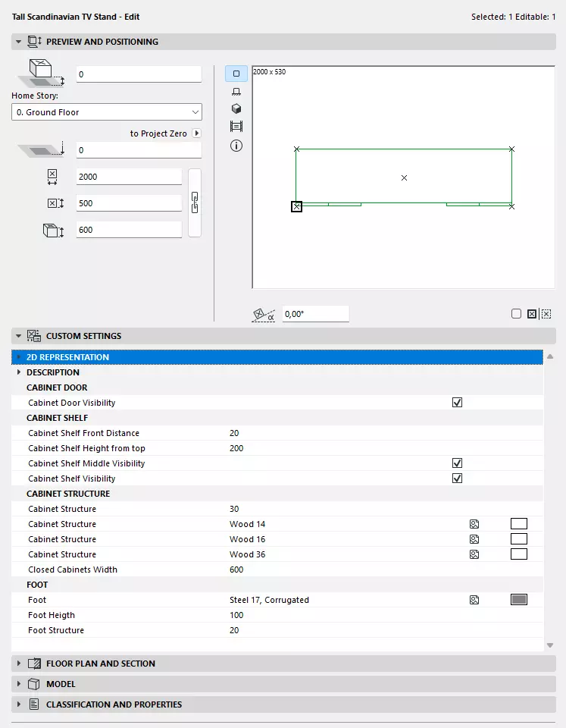Click the Steel 17, Corrugated value
The width and height of the screenshot is (566, 728).
click(x=269, y=600)
